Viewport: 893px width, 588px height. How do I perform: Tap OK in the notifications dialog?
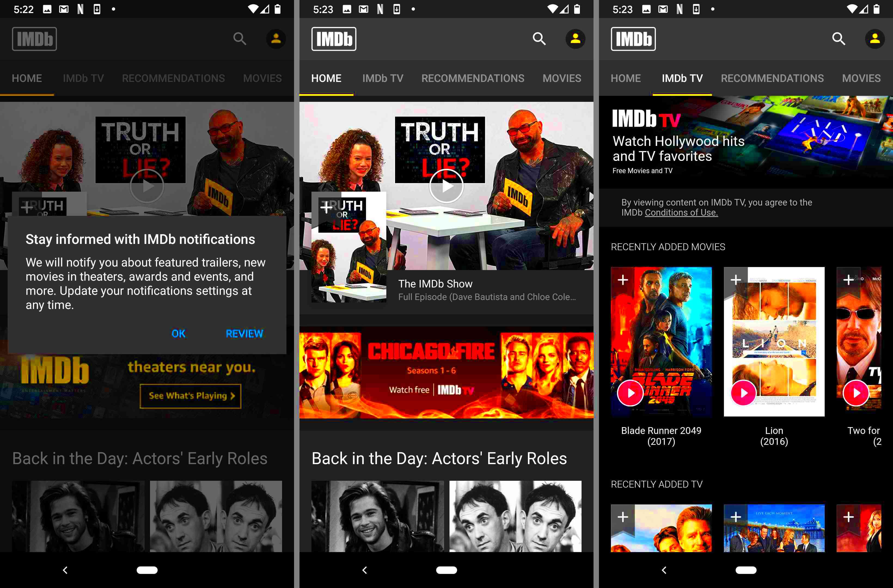coord(178,333)
